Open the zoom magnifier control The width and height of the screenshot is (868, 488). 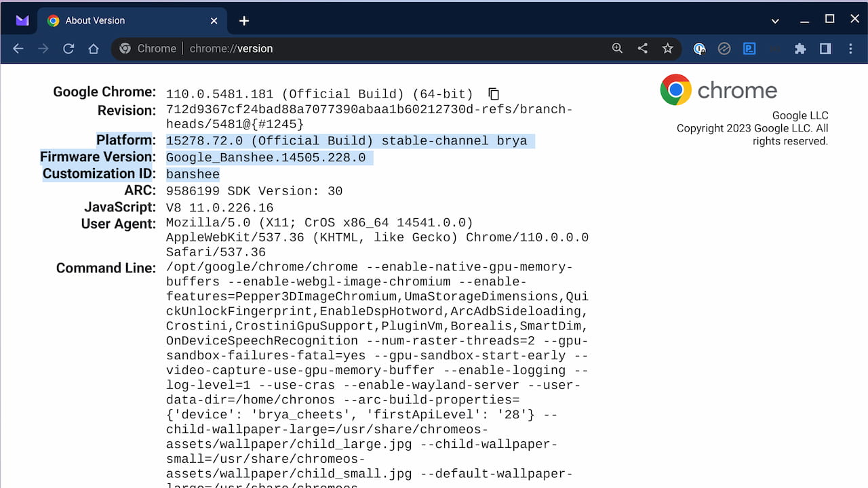pos(617,49)
